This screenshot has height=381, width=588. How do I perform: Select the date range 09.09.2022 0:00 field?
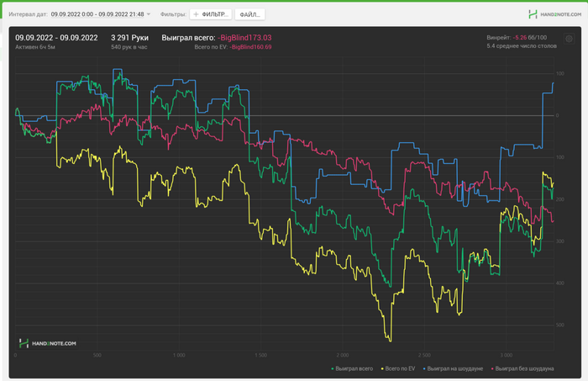coord(97,14)
